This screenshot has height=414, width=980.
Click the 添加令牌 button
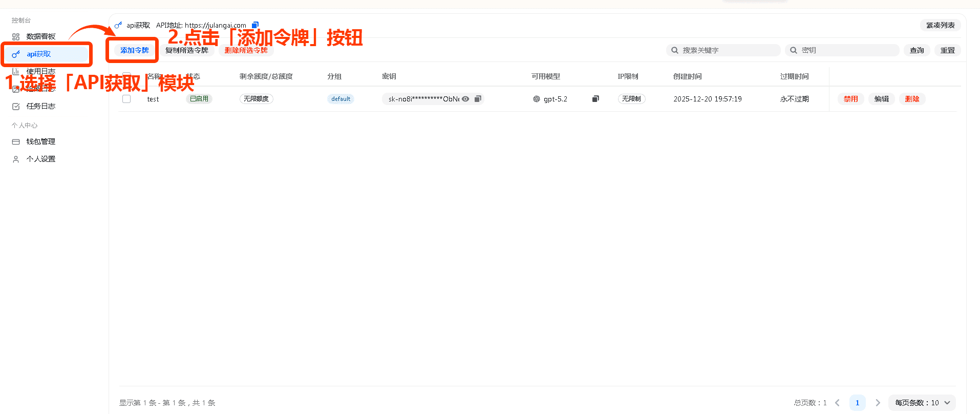134,50
